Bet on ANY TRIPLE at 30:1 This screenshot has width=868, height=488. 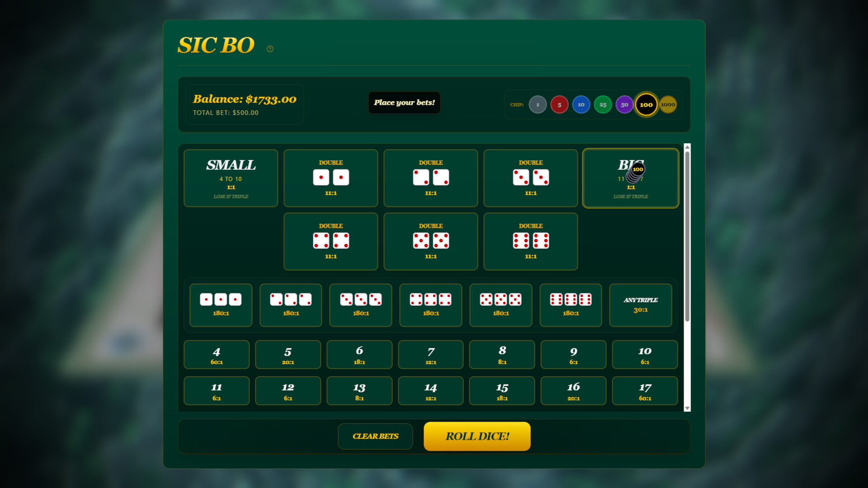coord(641,305)
